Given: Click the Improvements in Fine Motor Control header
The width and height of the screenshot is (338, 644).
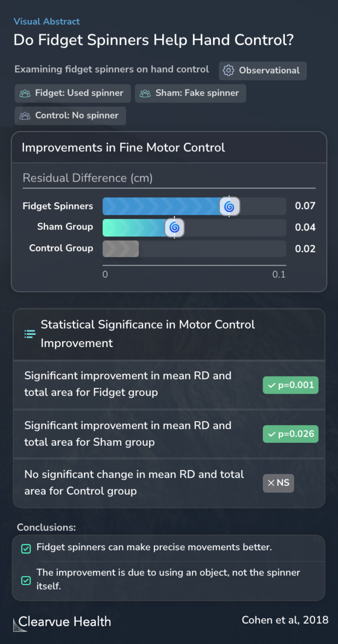Looking at the screenshot, I should tap(123, 147).
